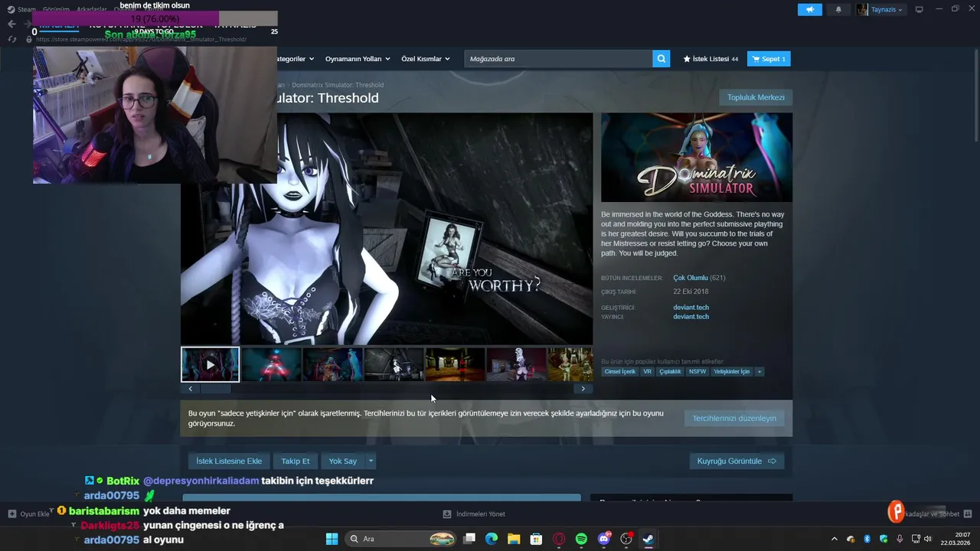
Task: Click the Dominatrix Simulator: Threshold breadcrumb
Action: click(x=338, y=85)
